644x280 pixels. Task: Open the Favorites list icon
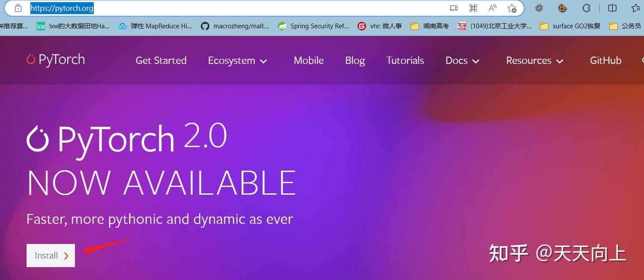click(x=637, y=8)
